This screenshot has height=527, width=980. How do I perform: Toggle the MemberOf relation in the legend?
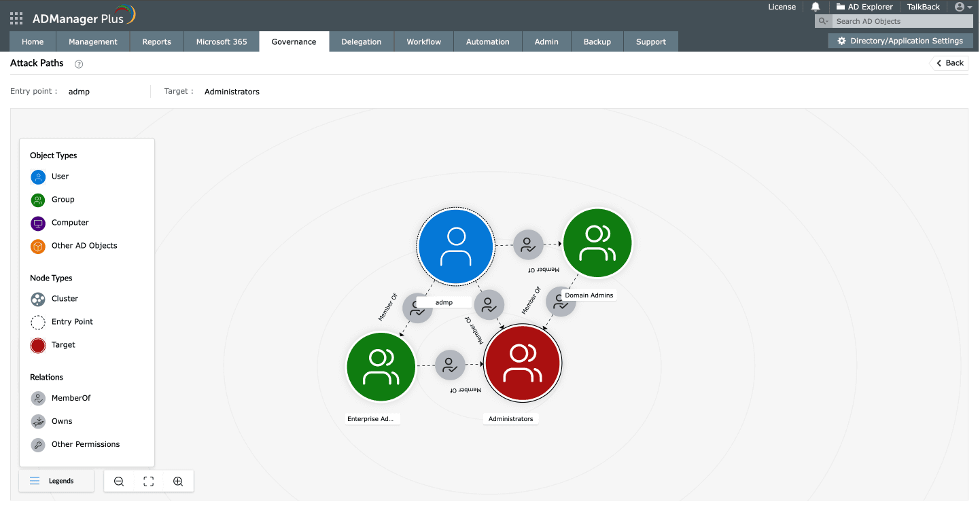pos(39,398)
